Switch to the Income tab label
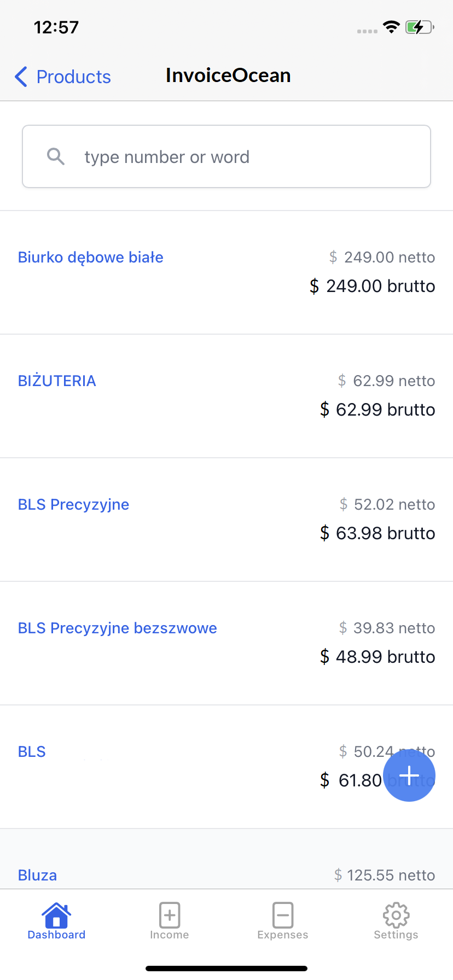The width and height of the screenshot is (453, 980). click(x=170, y=935)
